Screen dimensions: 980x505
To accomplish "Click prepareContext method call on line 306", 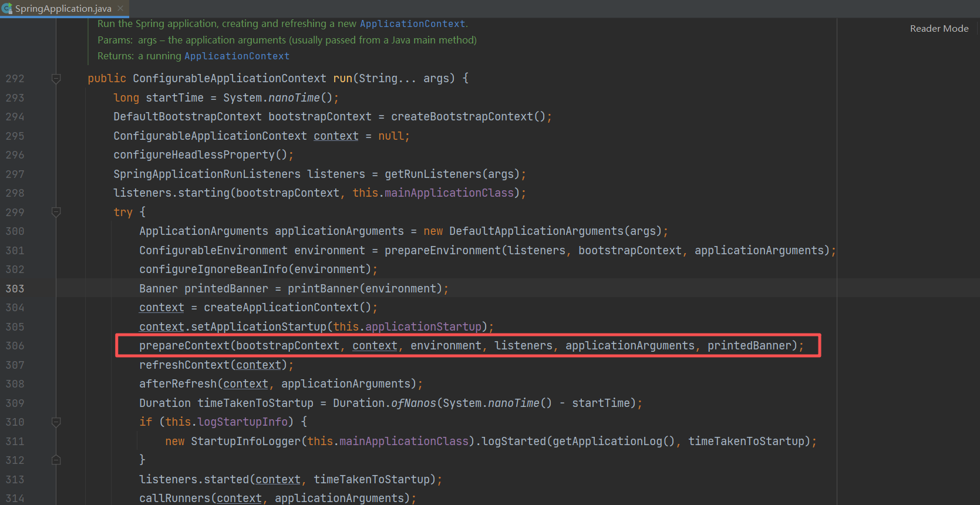I will tap(184, 345).
